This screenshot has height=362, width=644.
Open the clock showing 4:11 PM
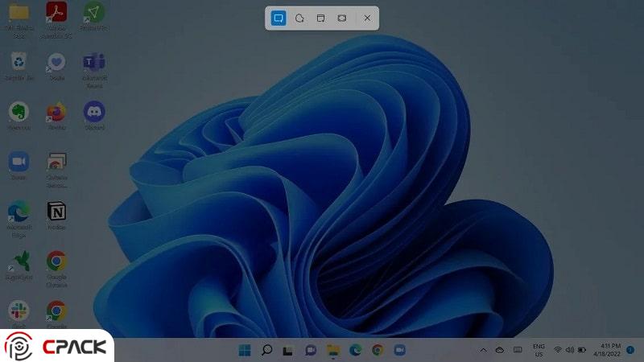(x=607, y=350)
